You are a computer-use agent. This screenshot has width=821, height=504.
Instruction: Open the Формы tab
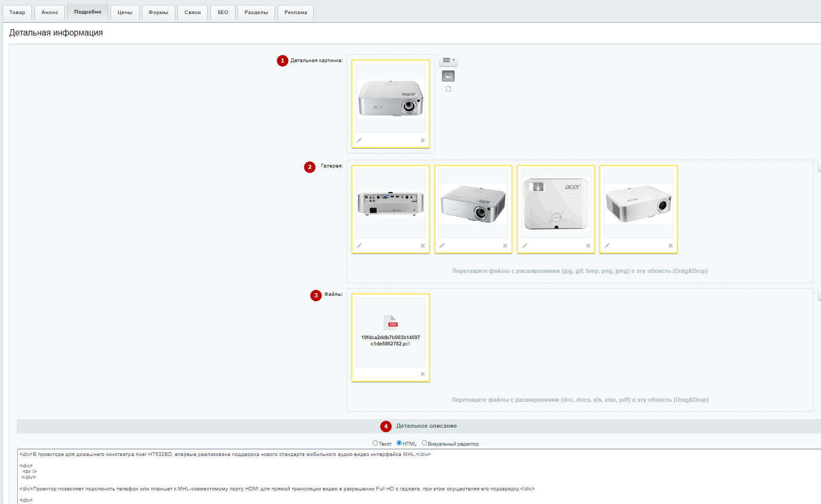point(158,13)
